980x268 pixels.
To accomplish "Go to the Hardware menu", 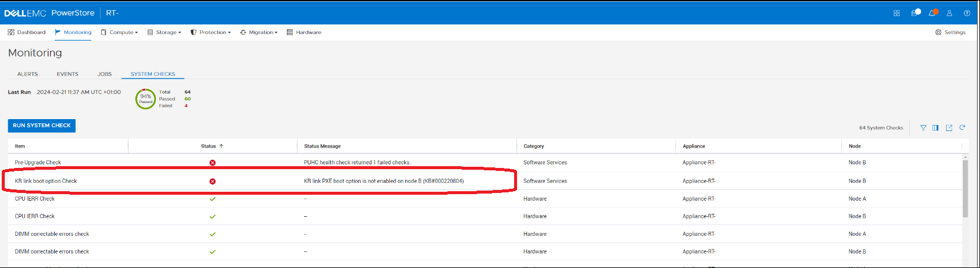I will pyautogui.click(x=304, y=32).
